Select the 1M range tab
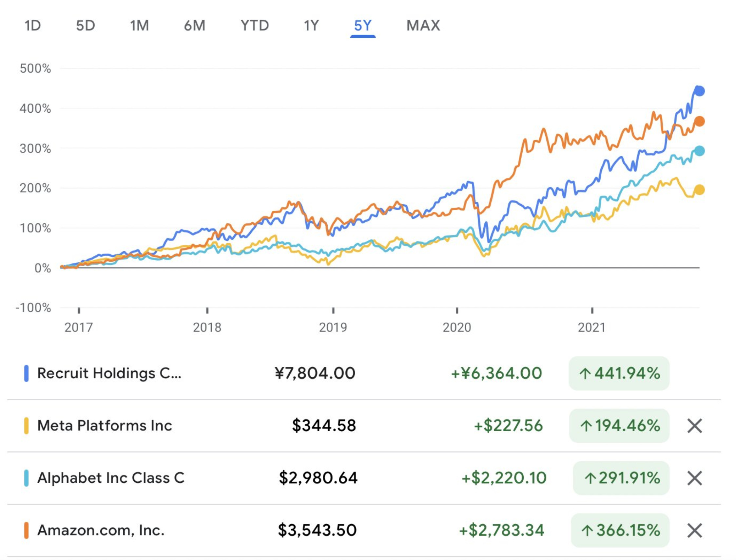736x560 pixels. click(139, 26)
